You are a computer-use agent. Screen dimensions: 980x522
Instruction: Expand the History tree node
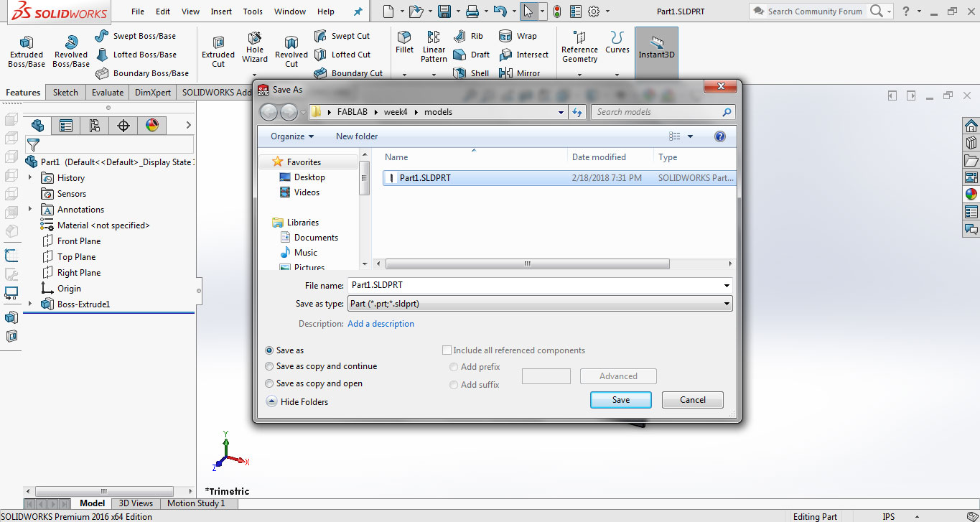point(30,177)
